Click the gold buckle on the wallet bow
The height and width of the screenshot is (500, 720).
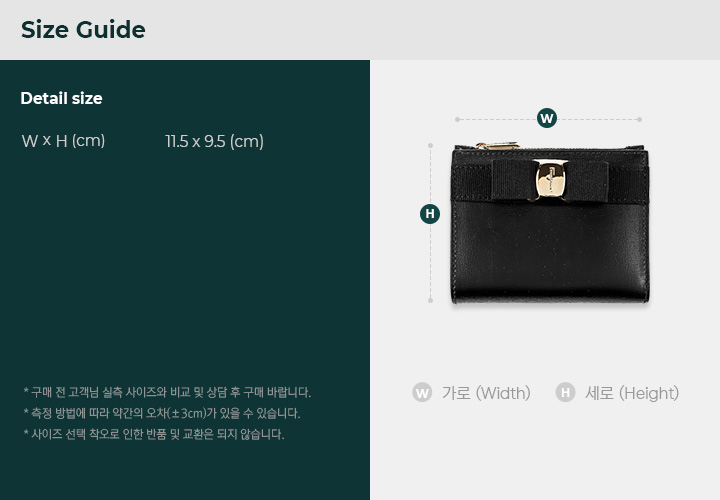tap(550, 180)
